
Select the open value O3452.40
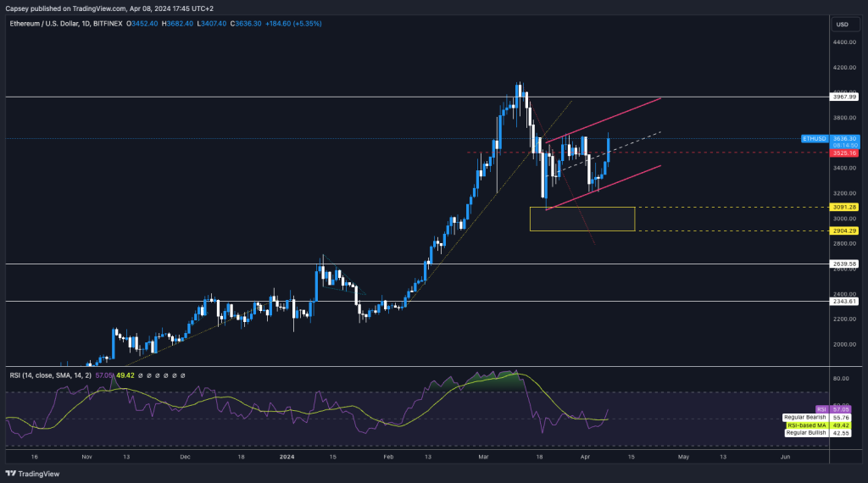[142, 24]
